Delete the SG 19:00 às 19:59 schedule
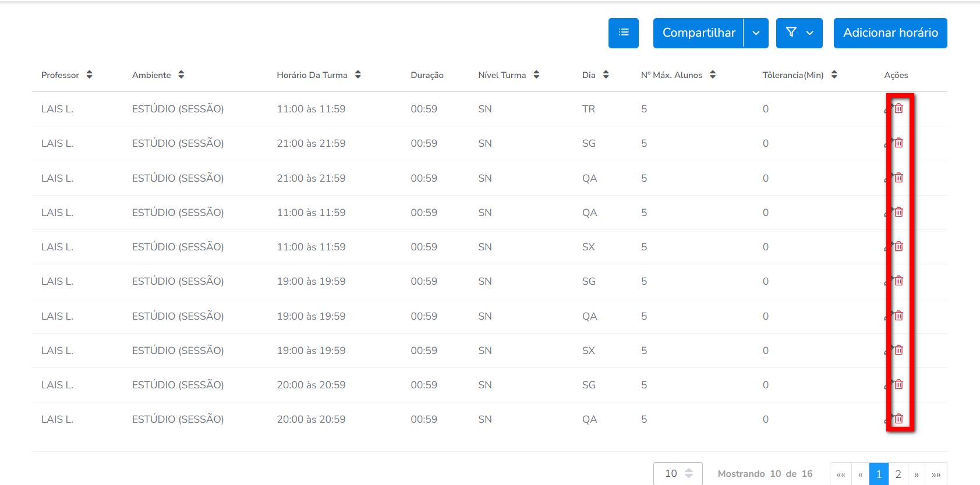 (899, 281)
